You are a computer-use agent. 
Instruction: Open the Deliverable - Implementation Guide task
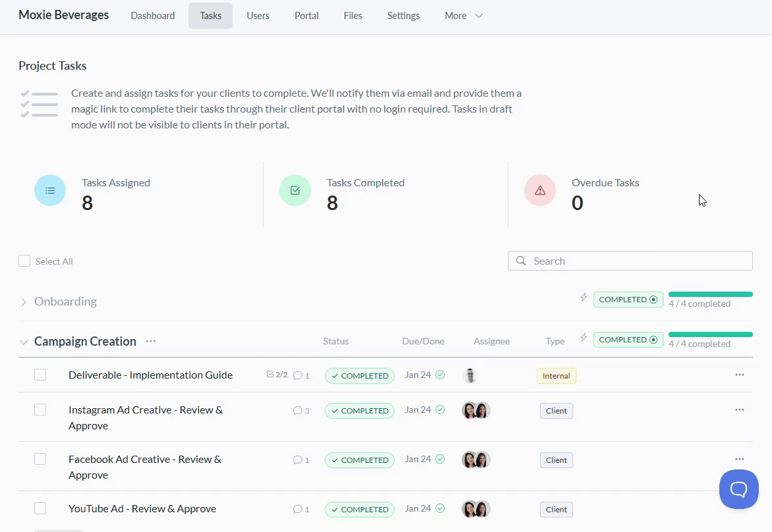point(150,375)
